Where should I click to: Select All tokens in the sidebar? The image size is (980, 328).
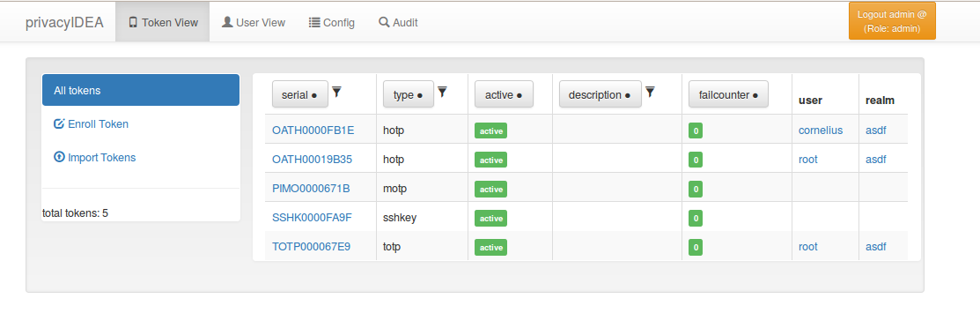(x=141, y=90)
